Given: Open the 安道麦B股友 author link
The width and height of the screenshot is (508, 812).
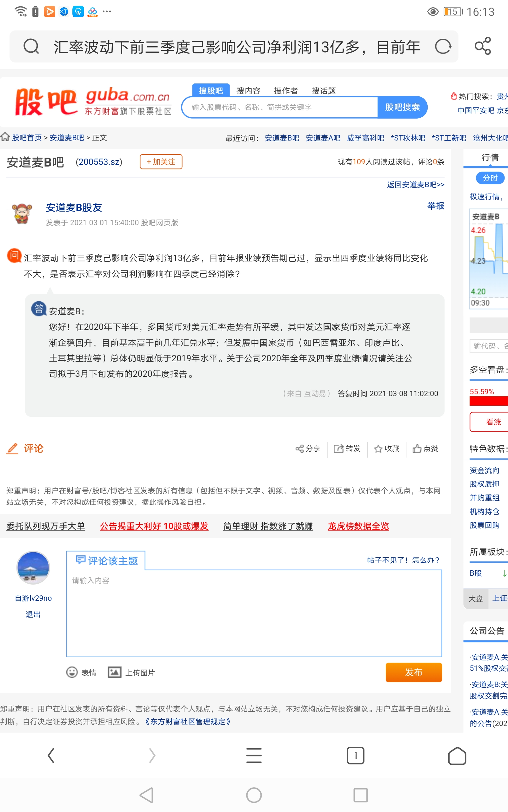Looking at the screenshot, I should [x=74, y=208].
